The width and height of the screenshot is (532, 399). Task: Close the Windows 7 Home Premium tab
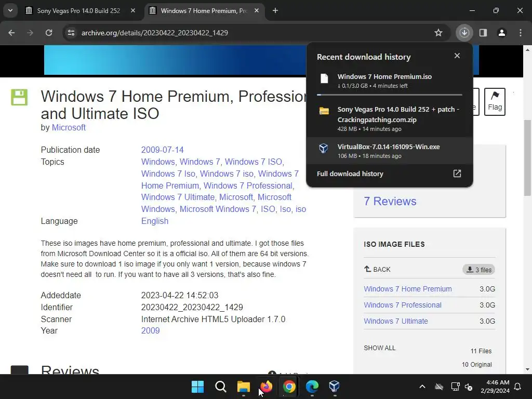click(x=257, y=11)
